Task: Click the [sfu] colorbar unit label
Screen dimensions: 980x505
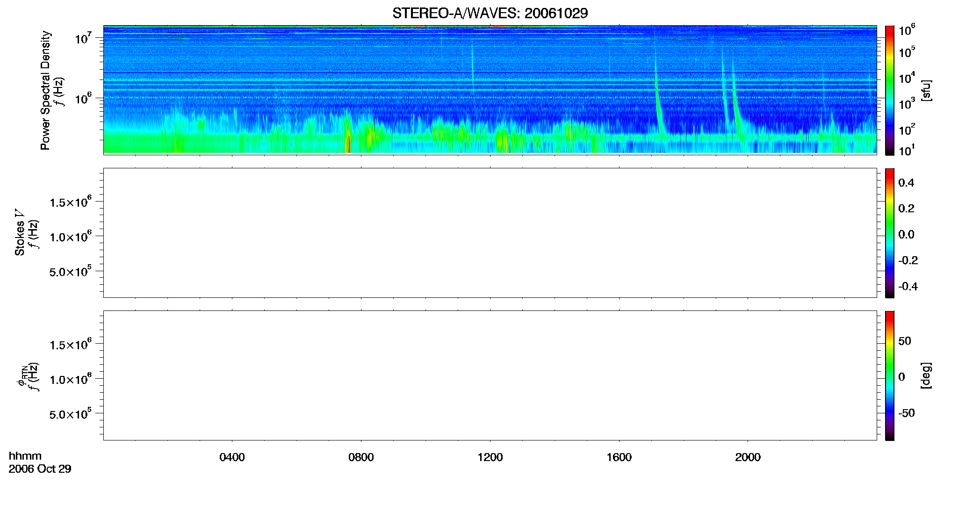Action: tap(926, 90)
